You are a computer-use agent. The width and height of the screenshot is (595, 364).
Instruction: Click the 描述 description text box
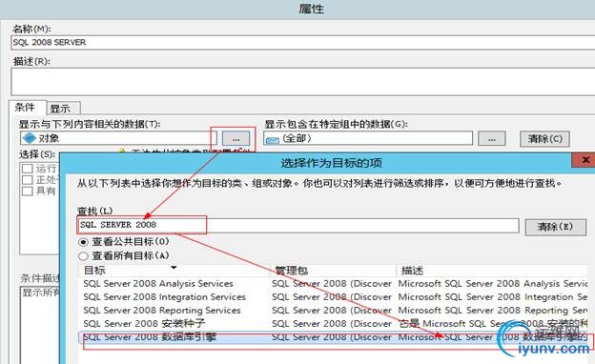[x=303, y=82]
